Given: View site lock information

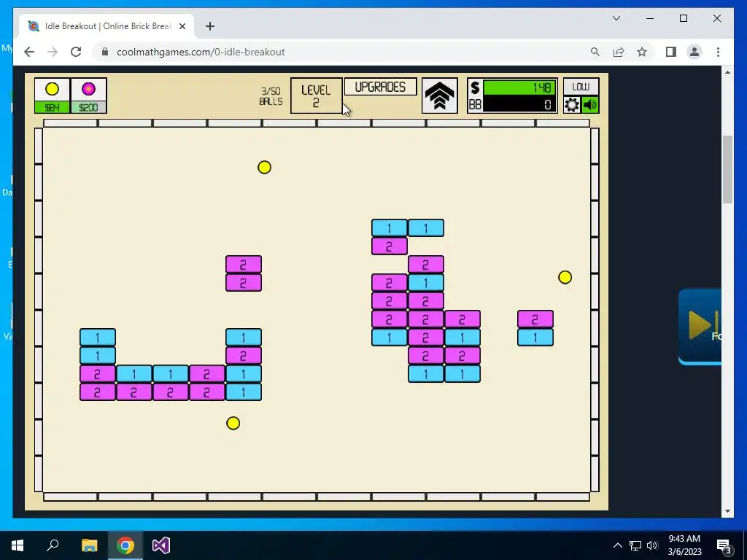Looking at the screenshot, I should [x=105, y=52].
